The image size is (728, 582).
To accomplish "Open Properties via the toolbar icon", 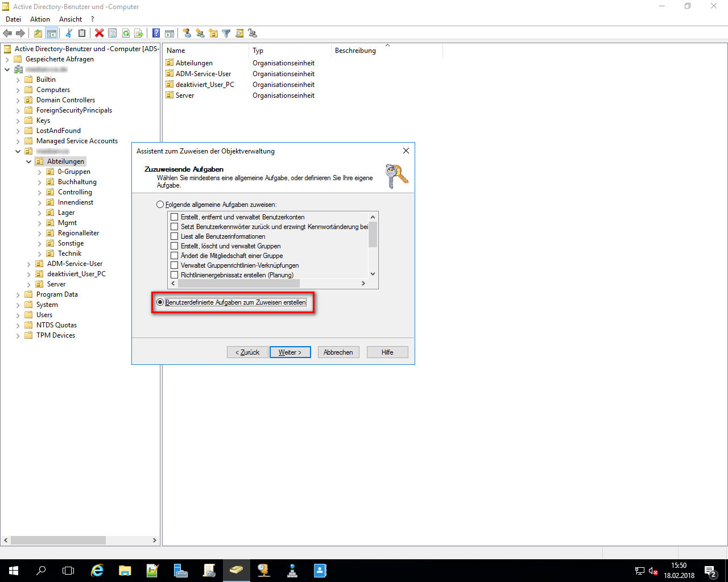I will click(x=113, y=34).
